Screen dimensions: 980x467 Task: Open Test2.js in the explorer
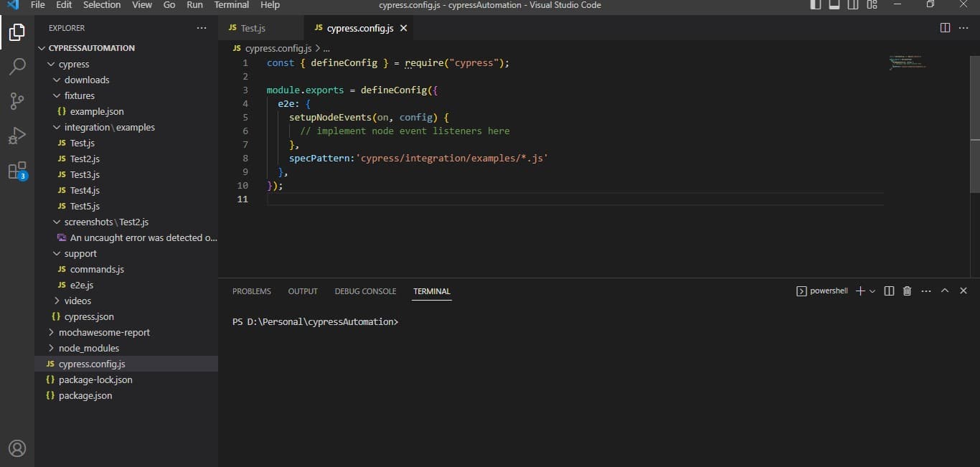[126, 159]
